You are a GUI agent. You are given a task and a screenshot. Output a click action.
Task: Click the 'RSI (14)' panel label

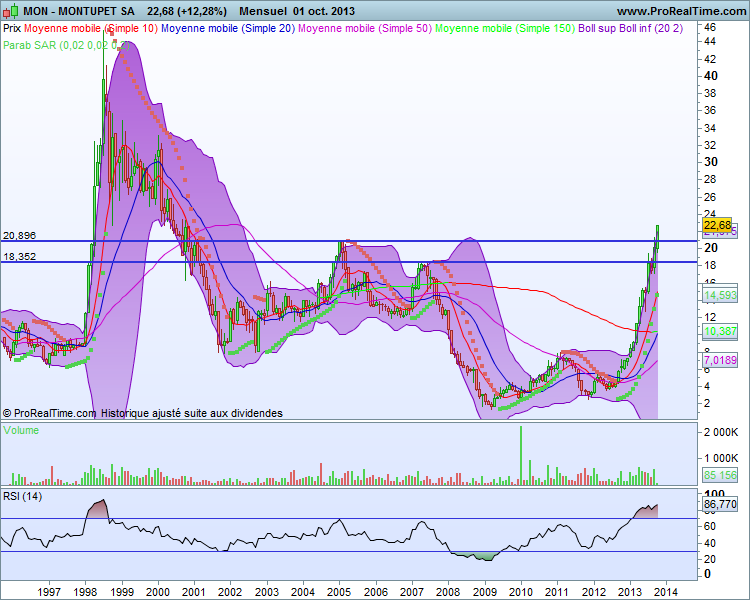(x=22, y=496)
